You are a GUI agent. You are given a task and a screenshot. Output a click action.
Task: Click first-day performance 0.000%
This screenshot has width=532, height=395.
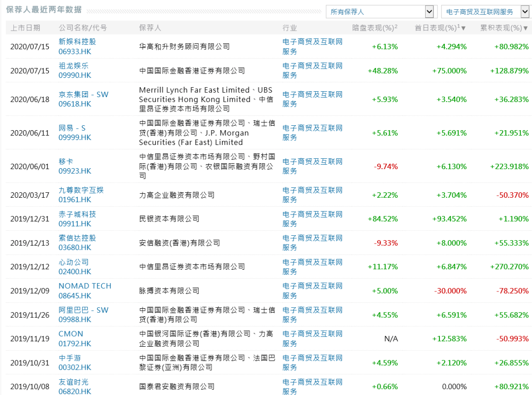tap(454, 387)
